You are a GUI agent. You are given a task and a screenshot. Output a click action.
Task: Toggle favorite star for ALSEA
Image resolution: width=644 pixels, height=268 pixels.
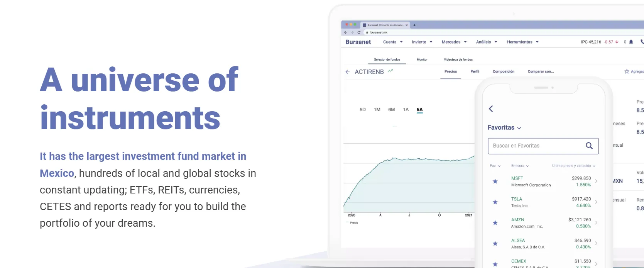pyautogui.click(x=495, y=243)
